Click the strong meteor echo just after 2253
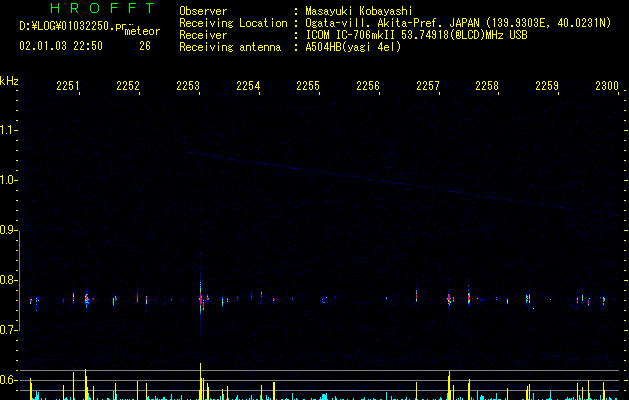 201,299
